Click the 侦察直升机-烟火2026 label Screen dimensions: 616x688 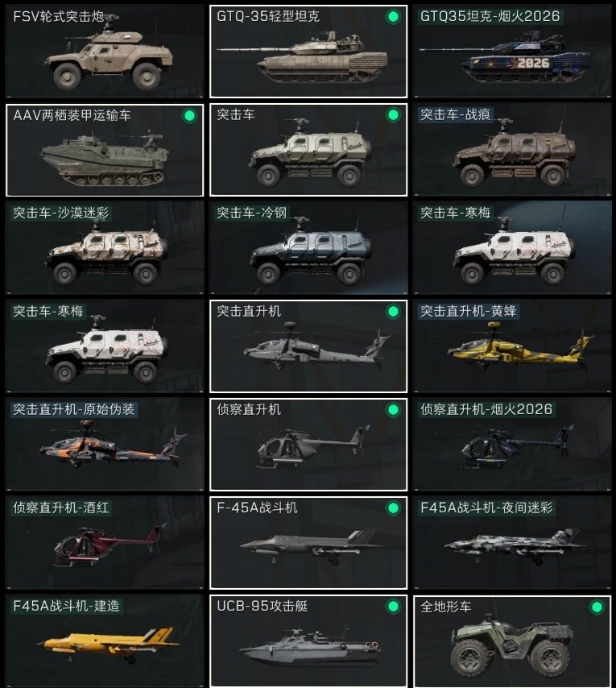point(486,409)
